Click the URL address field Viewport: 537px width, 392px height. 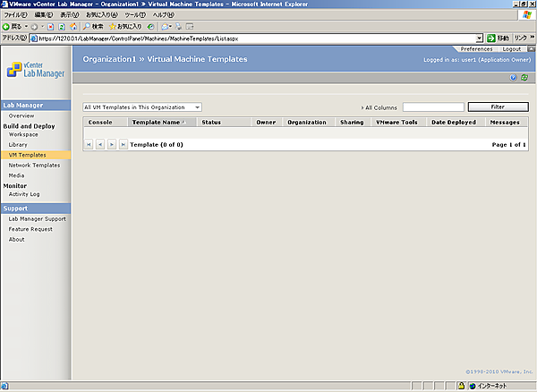coord(253,38)
